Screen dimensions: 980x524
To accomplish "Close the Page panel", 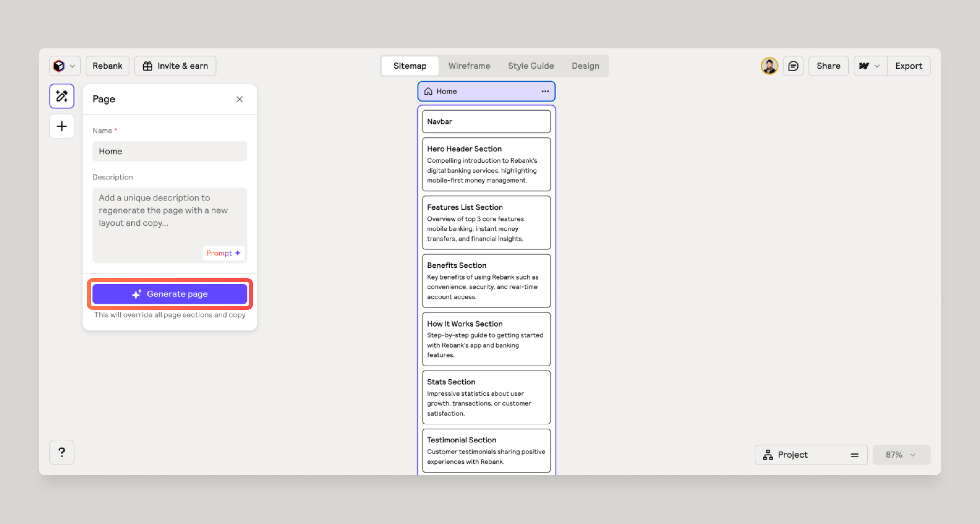I will [239, 99].
